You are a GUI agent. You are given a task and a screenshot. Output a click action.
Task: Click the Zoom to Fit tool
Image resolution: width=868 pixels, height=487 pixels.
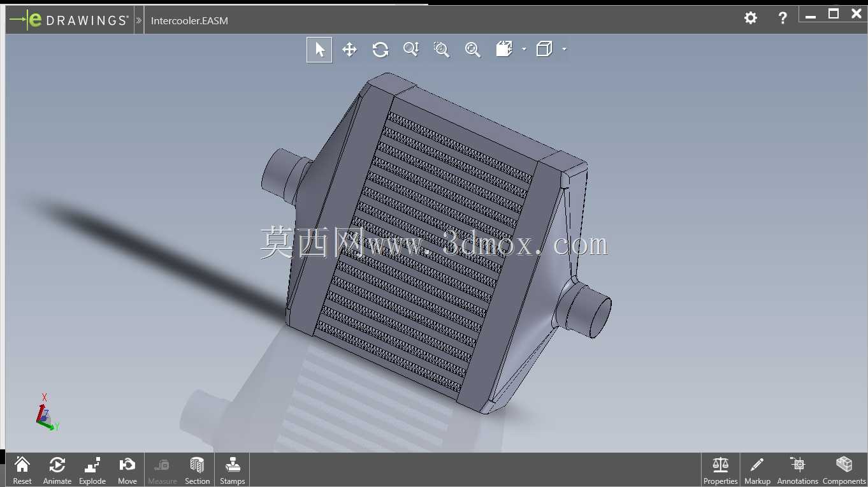pos(472,50)
